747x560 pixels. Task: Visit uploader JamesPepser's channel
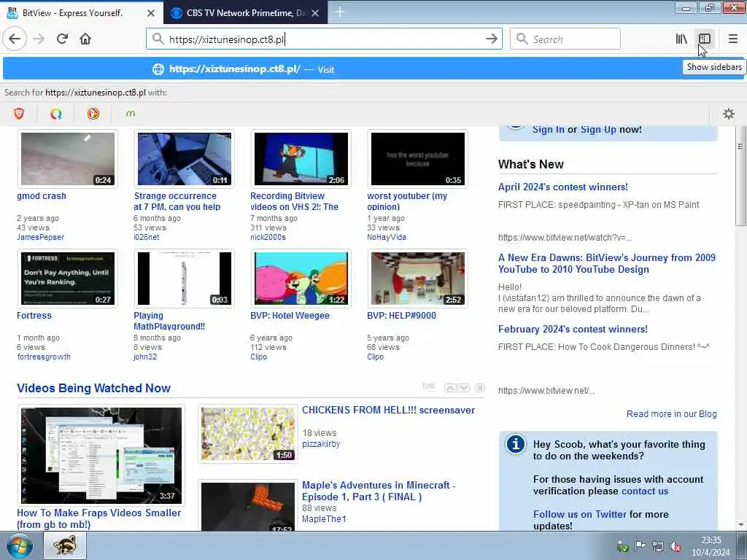point(41,237)
